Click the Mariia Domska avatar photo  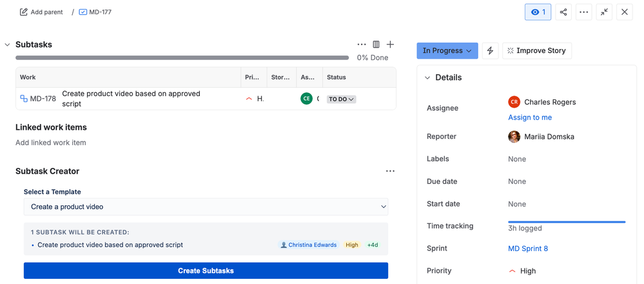514,136
